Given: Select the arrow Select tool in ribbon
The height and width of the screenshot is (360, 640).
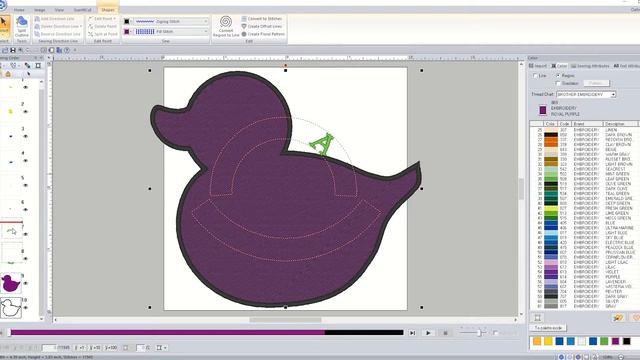Looking at the screenshot, I should point(4,26).
